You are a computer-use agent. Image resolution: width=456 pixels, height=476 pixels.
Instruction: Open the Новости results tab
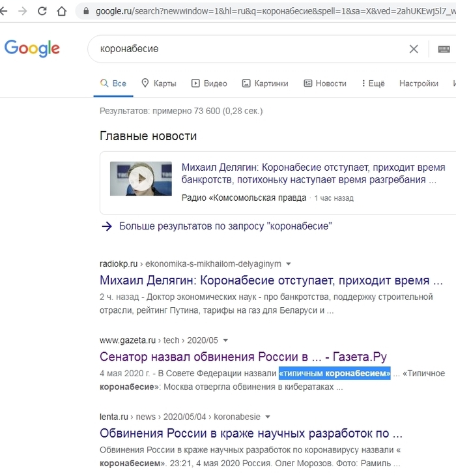[x=325, y=83]
